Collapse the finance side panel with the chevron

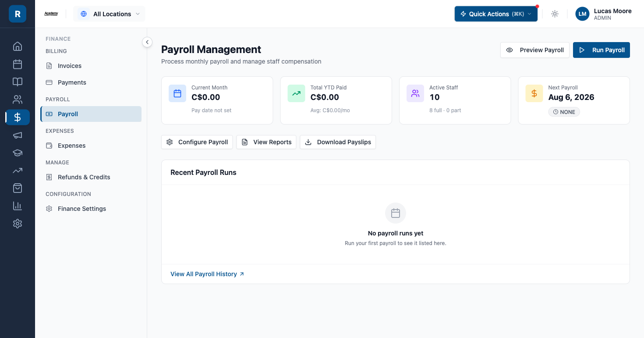point(147,42)
